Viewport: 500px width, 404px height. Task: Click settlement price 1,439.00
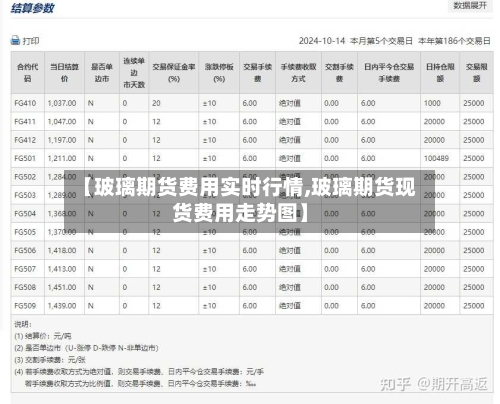pyautogui.click(x=62, y=306)
